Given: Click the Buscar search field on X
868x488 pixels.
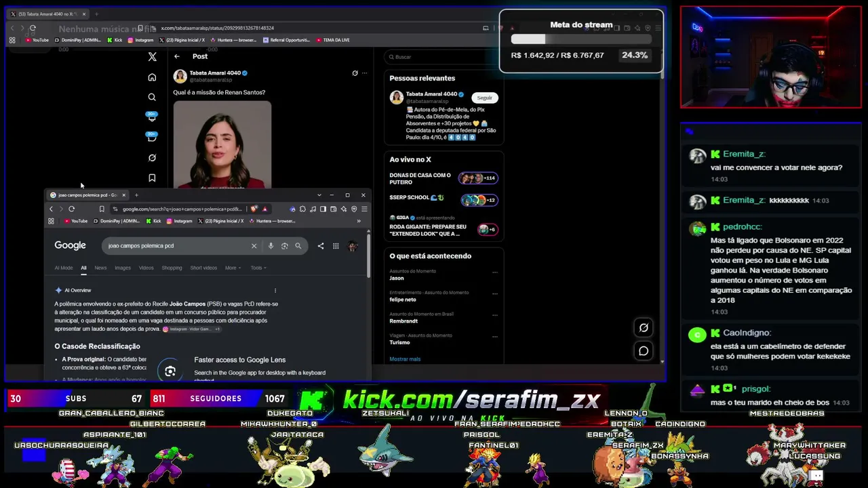Looking at the screenshot, I should tap(443, 57).
